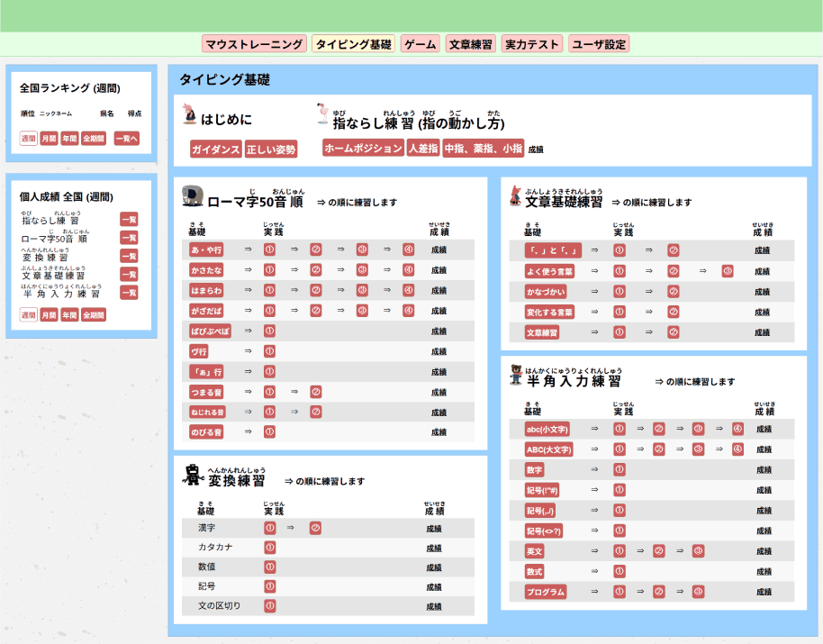The height and width of the screenshot is (644, 823).
Task: Open the マウストレーニング tab
Action: (255, 44)
